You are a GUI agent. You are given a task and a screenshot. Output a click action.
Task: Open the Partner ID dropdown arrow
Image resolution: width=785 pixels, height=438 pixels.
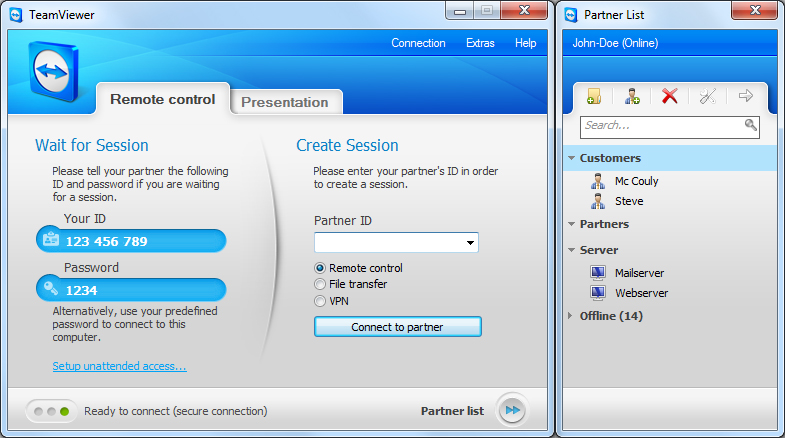point(470,243)
